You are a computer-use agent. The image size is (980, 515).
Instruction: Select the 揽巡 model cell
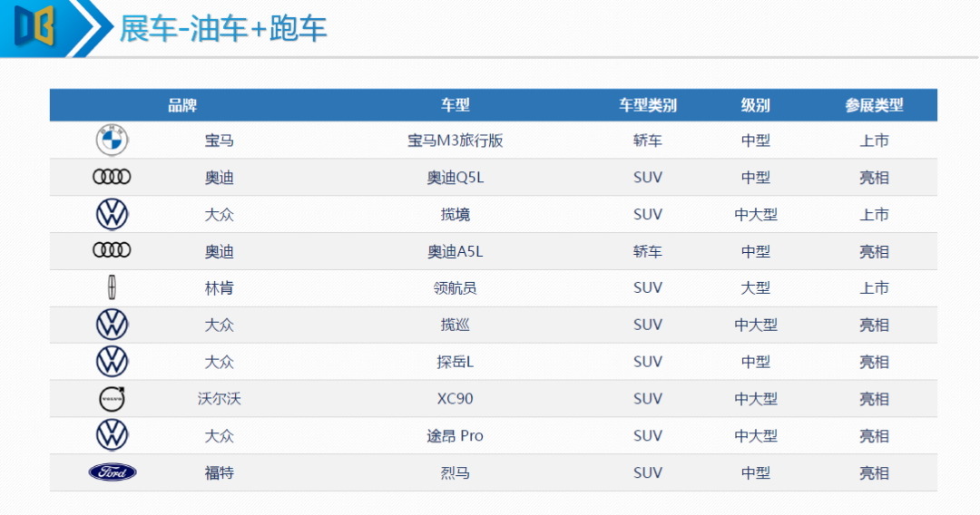[x=455, y=325]
